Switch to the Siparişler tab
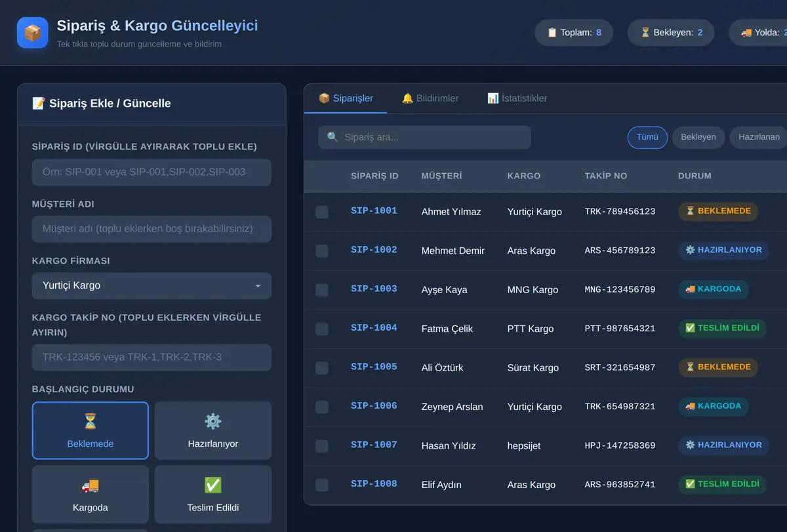Viewport: 787px width, 532px height. [346, 98]
